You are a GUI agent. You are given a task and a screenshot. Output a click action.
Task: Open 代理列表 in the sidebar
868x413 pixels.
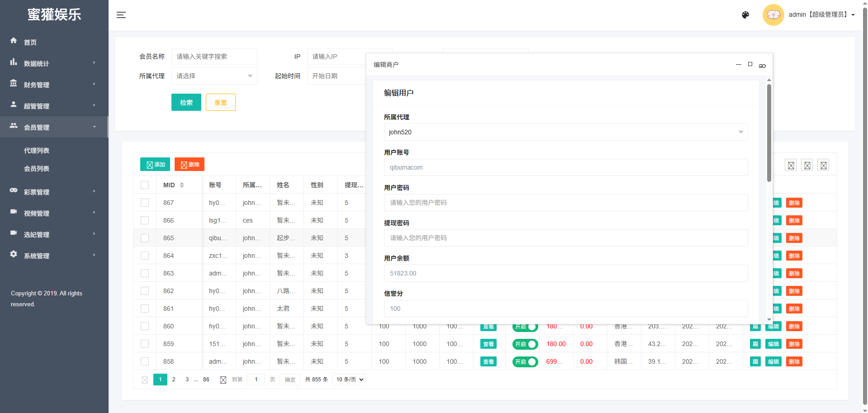37,151
